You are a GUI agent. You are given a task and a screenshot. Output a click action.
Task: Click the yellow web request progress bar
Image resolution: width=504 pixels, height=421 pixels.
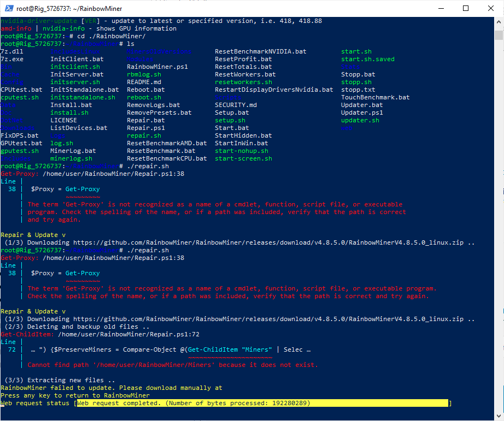point(262,403)
